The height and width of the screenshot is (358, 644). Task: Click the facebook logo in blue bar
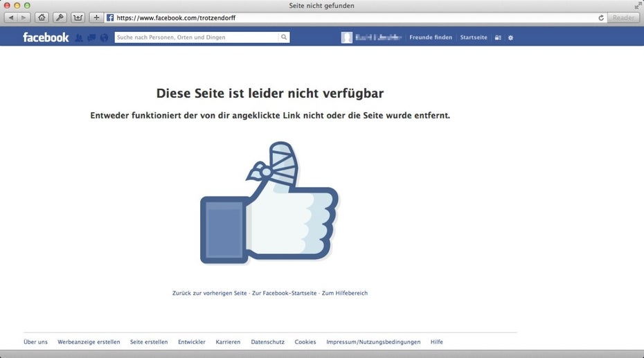pyautogui.click(x=46, y=37)
